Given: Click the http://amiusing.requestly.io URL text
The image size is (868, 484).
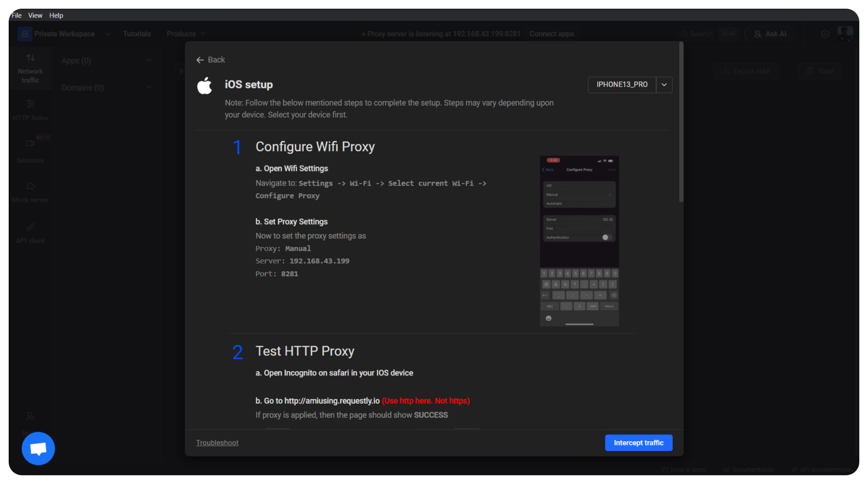Looking at the screenshot, I should 332,401.
